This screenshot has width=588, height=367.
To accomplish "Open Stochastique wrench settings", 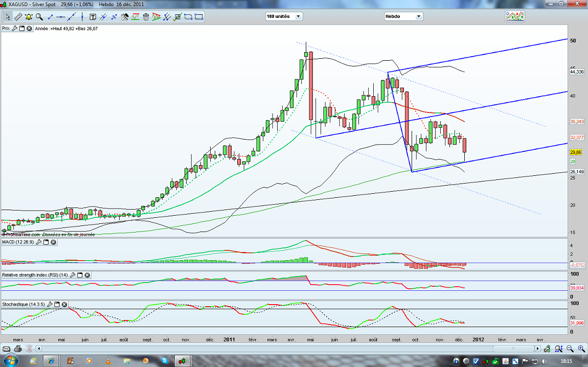I will tap(50, 305).
